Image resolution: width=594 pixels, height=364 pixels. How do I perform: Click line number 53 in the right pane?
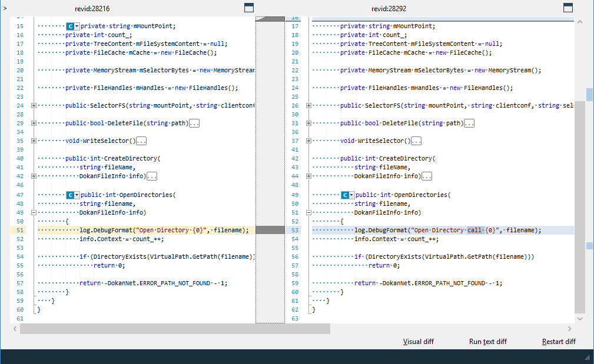tap(295, 230)
